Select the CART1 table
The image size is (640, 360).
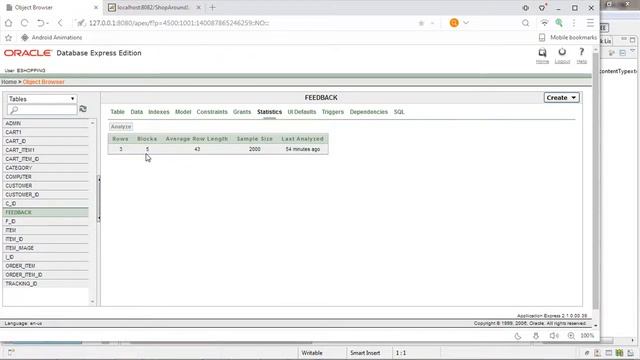[x=46, y=132]
